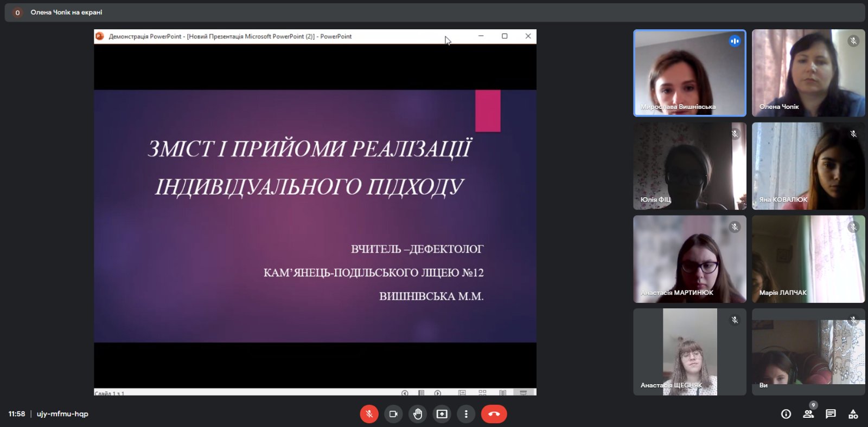Toggle the camera on or off
The image size is (868, 427).
click(x=393, y=414)
